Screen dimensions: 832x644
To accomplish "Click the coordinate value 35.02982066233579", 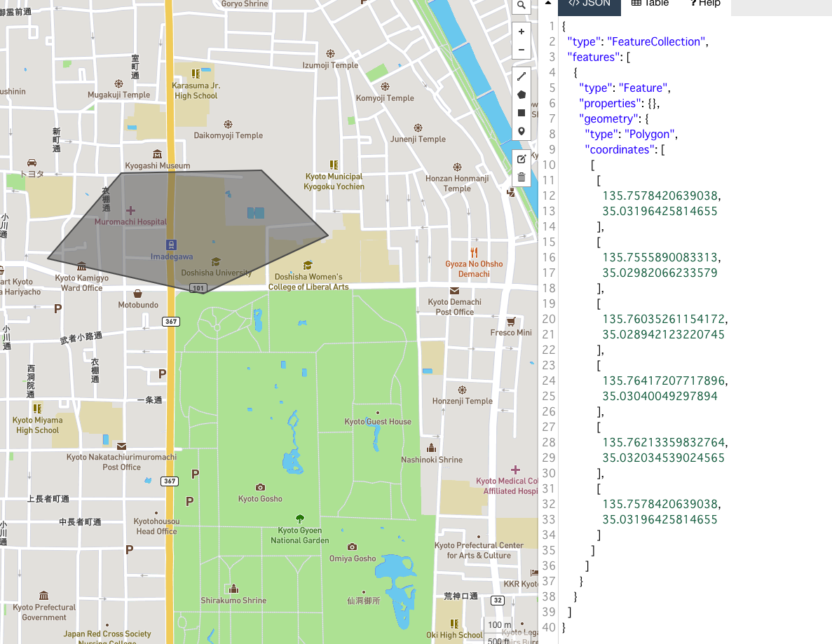I will [660, 273].
